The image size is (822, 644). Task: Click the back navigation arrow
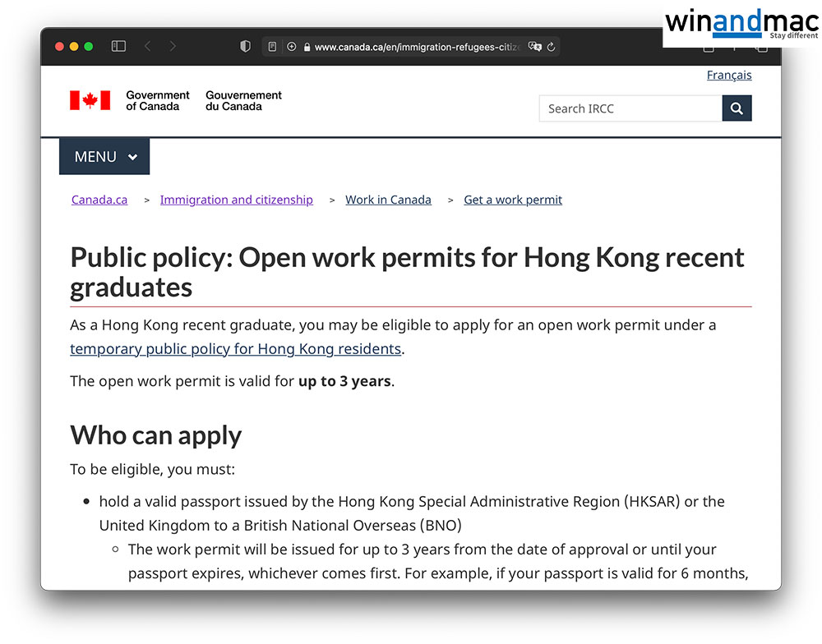(x=147, y=47)
